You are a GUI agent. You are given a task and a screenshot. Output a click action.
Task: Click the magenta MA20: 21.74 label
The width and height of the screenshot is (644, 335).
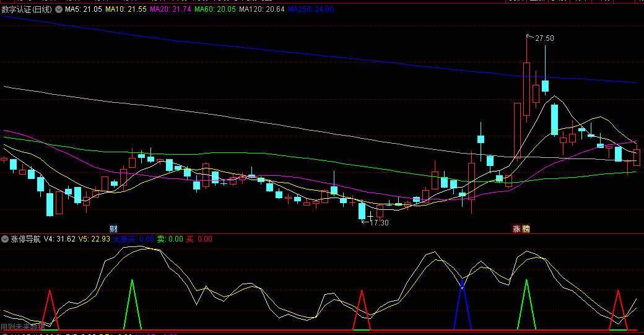pos(170,9)
